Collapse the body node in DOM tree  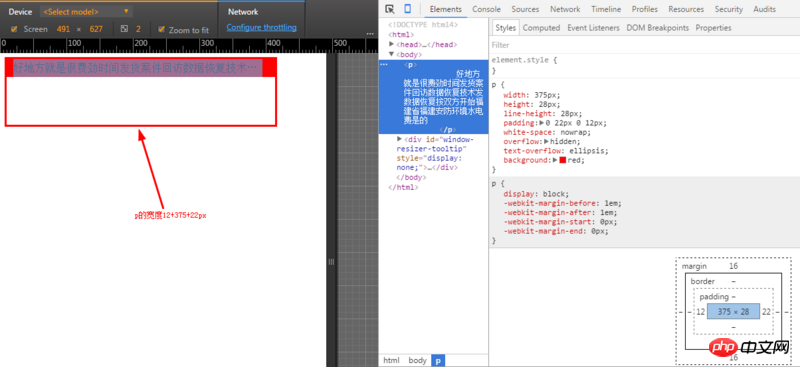pyautogui.click(x=391, y=54)
